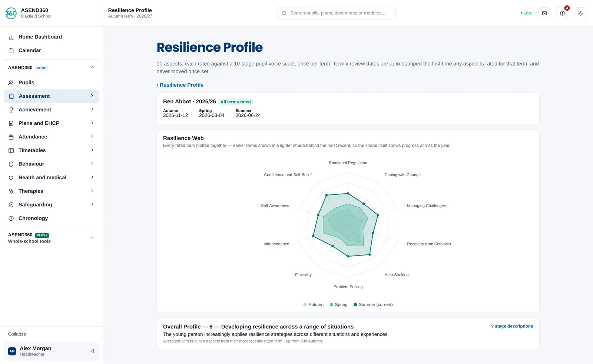Screen dimensions: 593x364
Task: Expand the Attendance submenu chevron
Action: point(92,137)
